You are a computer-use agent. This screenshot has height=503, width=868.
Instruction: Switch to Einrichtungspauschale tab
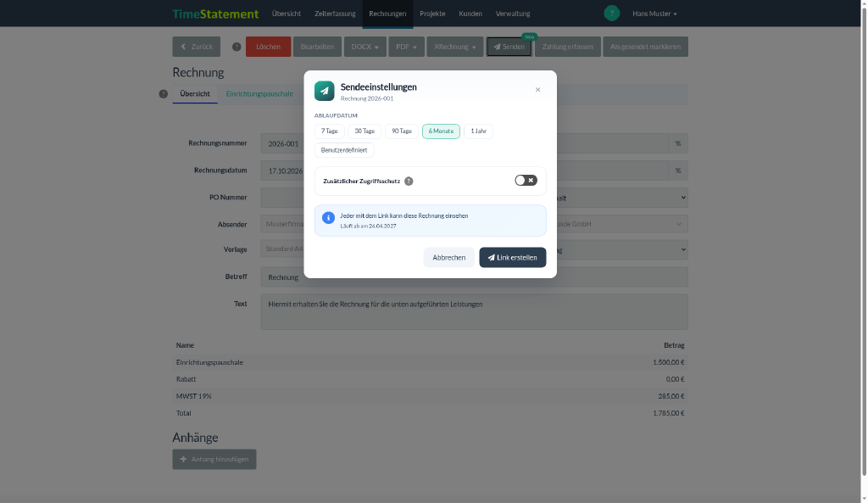[x=259, y=93]
